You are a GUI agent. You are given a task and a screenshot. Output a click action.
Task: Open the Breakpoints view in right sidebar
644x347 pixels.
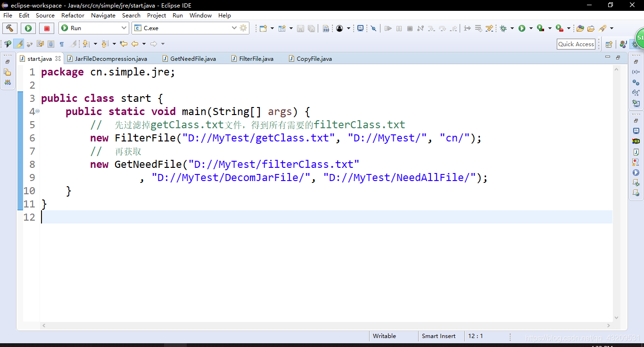point(636,83)
